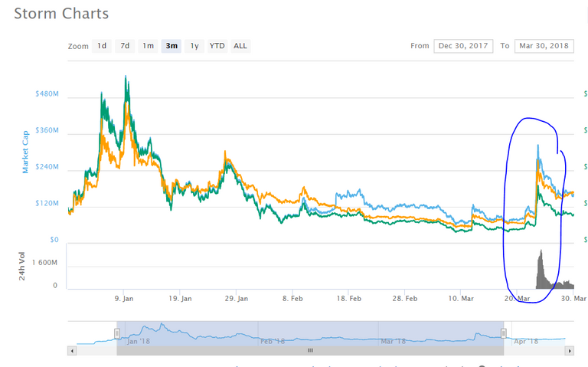Click Apr '18 in the navigator

click(526, 342)
